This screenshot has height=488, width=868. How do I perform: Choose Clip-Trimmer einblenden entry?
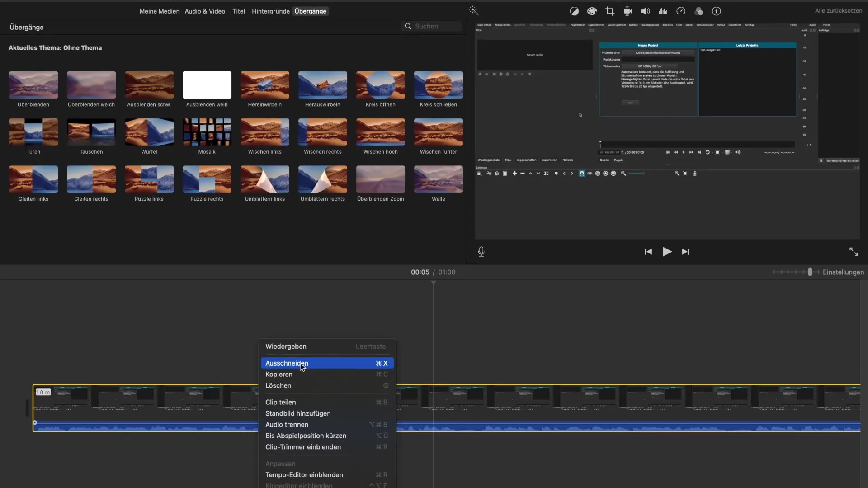(x=327, y=447)
